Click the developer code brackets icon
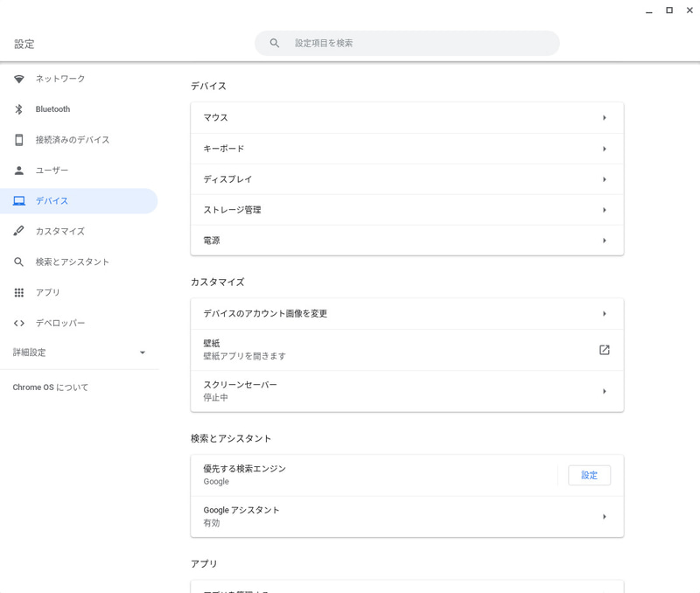This screenshot has width=700, height=593. coord(19,323)
